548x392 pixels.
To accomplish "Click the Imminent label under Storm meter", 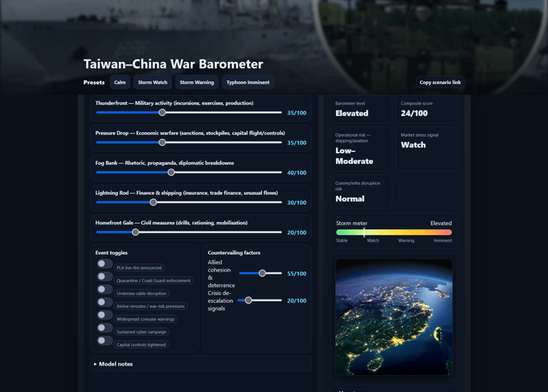I will pyautogui.click(x=442, y=240).
